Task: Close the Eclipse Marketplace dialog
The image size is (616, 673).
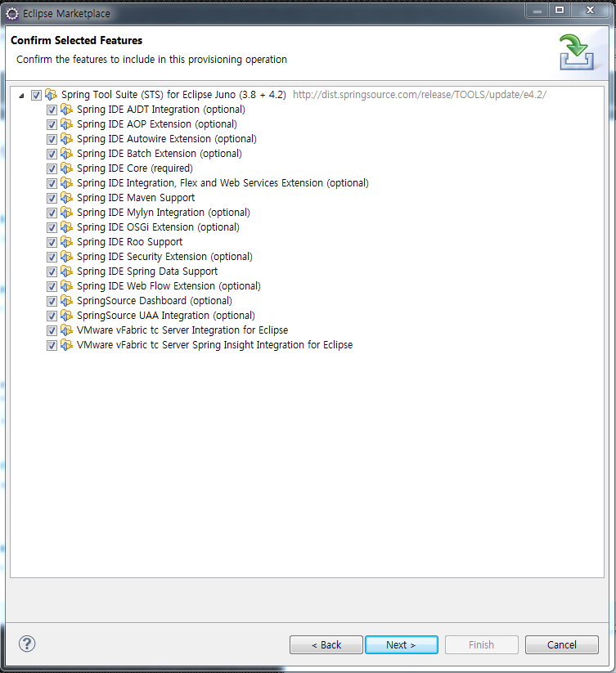Action: (591, 11)
